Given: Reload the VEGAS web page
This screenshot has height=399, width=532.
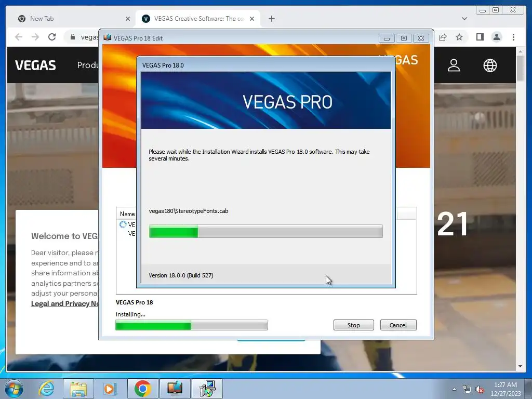Looking at the screenshot, I should (x=52, y=37).
